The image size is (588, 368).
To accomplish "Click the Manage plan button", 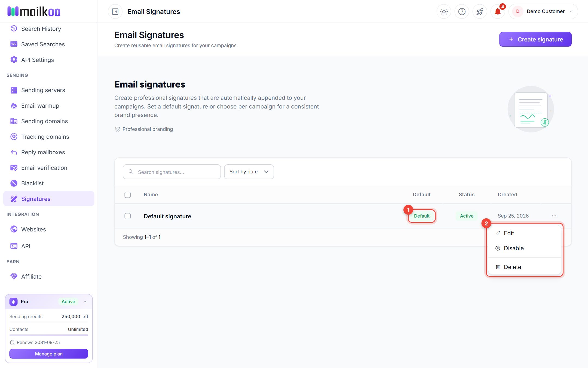I will 49,354.
